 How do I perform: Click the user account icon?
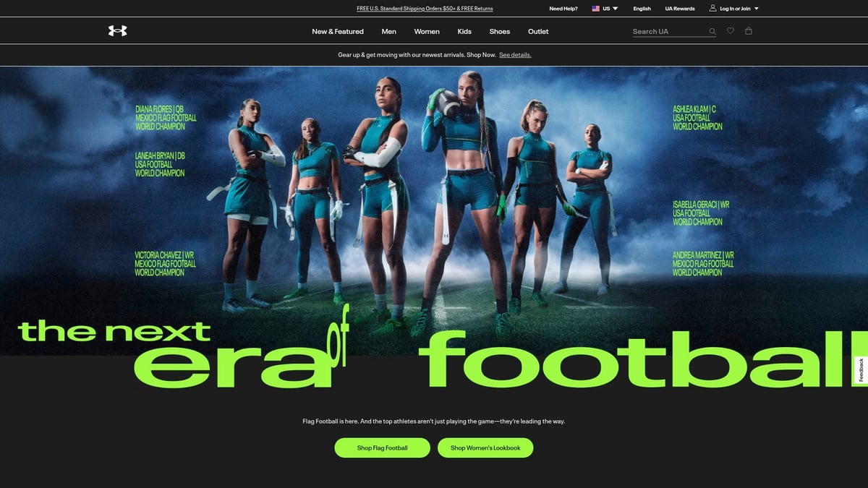point(712,9)
